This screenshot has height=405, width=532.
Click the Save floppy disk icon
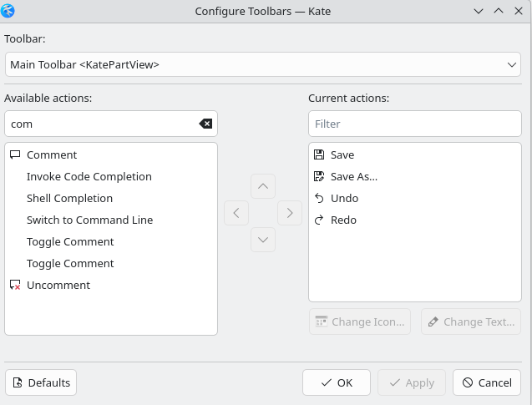coord(319,154)
